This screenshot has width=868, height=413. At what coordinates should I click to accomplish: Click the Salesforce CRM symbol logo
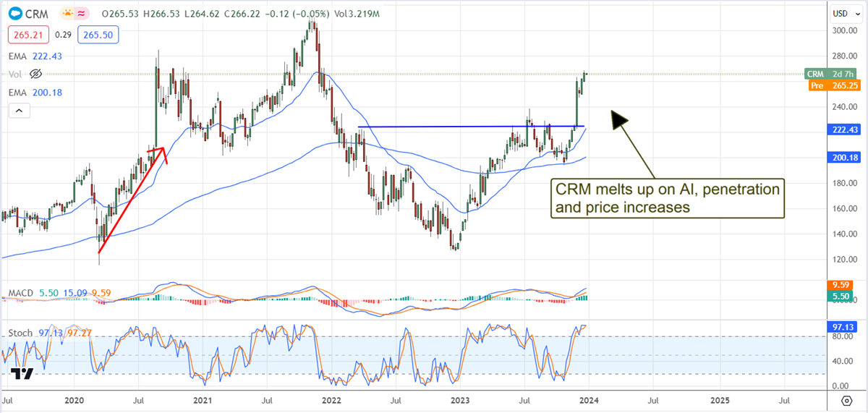tap(14, 14)
